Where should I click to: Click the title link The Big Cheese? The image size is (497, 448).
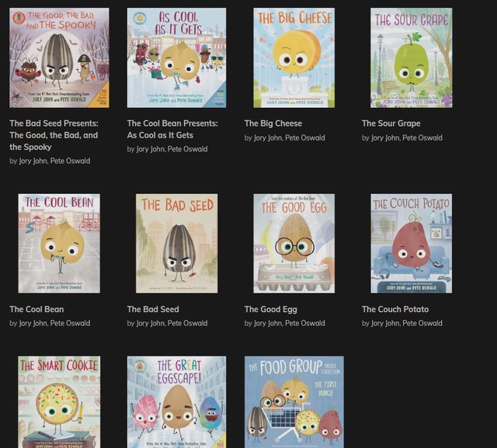pos(273,123)
